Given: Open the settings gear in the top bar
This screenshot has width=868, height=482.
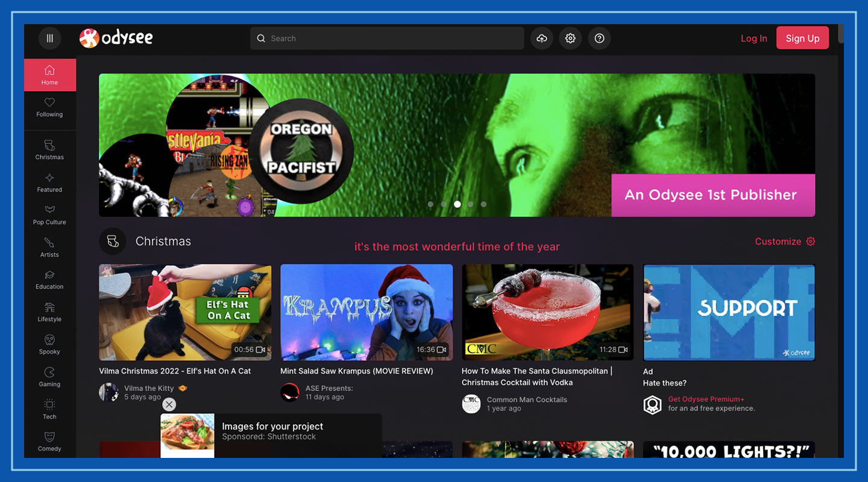Looking at the screenshot, I should click(x=570, y=38).
